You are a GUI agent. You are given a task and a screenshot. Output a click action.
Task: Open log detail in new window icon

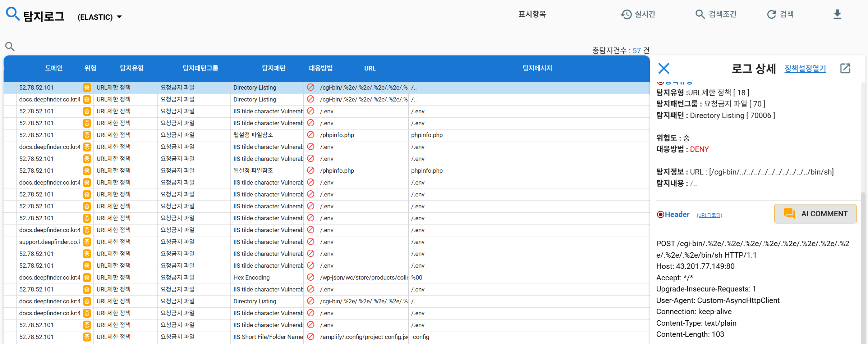pyautogui.click(x=845, y=68)
